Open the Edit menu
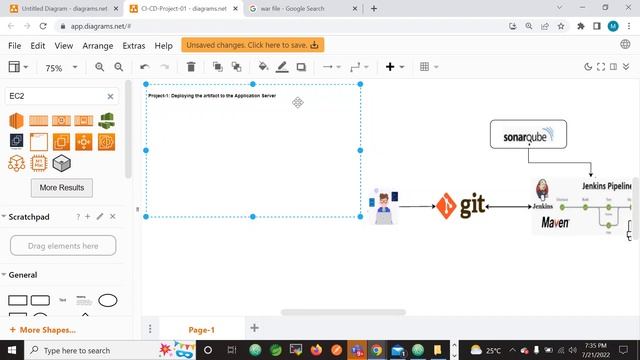Screen dimensions: 640x360 coord(38,46)
